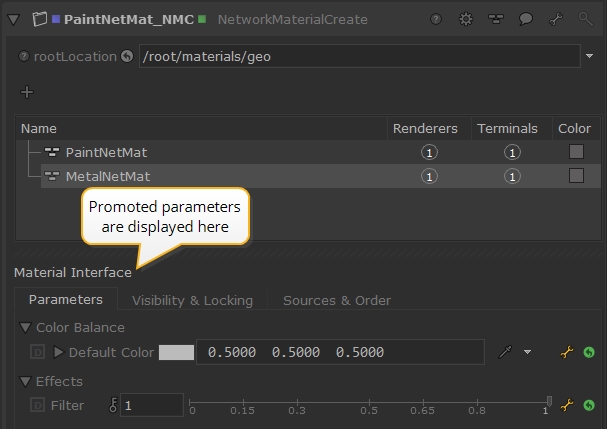This screenshot has height=429, width=607.
Task: Select the MetalNetMat row in list
Action: [107, 177]
